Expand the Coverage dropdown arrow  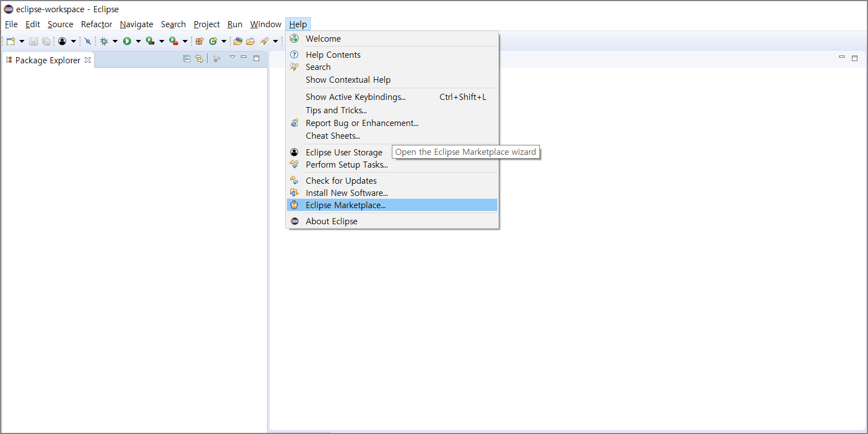point(162,41)
